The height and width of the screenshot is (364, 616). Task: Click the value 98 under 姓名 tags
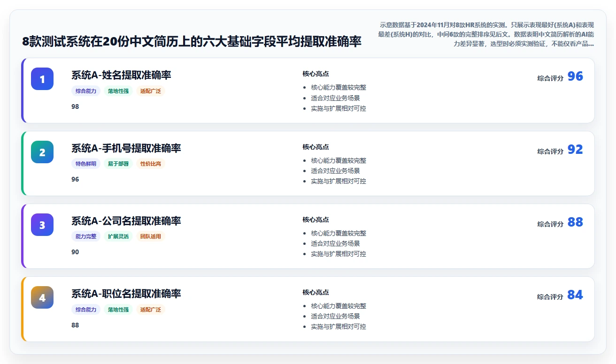tap(75, 106)
